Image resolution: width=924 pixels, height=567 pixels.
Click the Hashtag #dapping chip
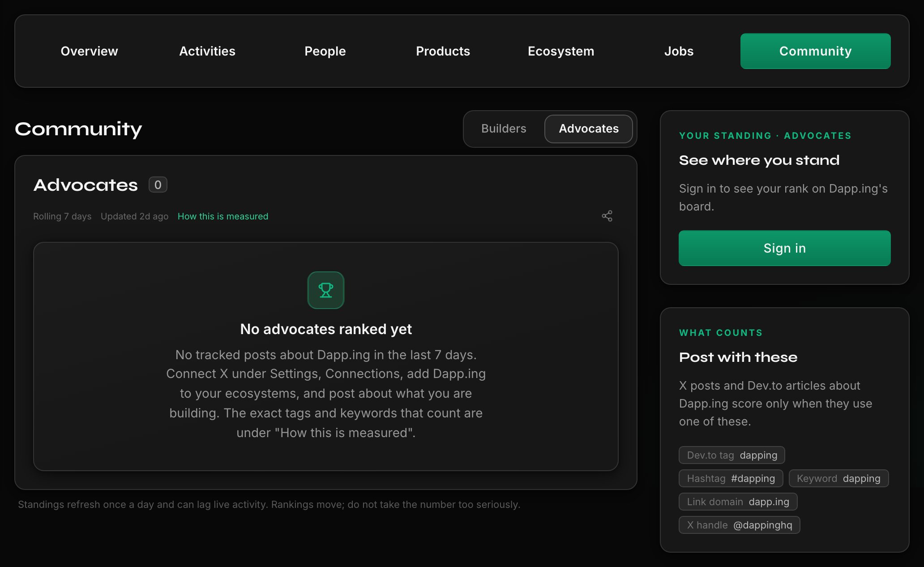731,478
